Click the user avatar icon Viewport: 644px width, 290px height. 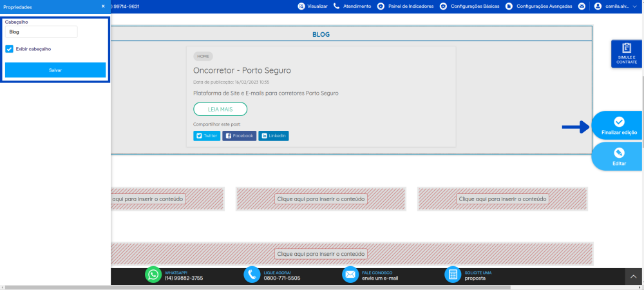598,6
